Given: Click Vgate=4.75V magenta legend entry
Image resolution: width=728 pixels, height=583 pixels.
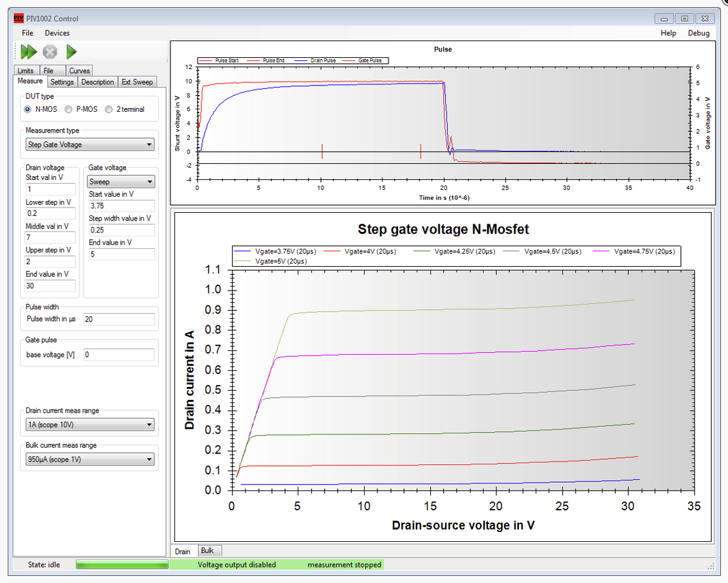Looking at the screenshot, I should click(x=634, y=251).
